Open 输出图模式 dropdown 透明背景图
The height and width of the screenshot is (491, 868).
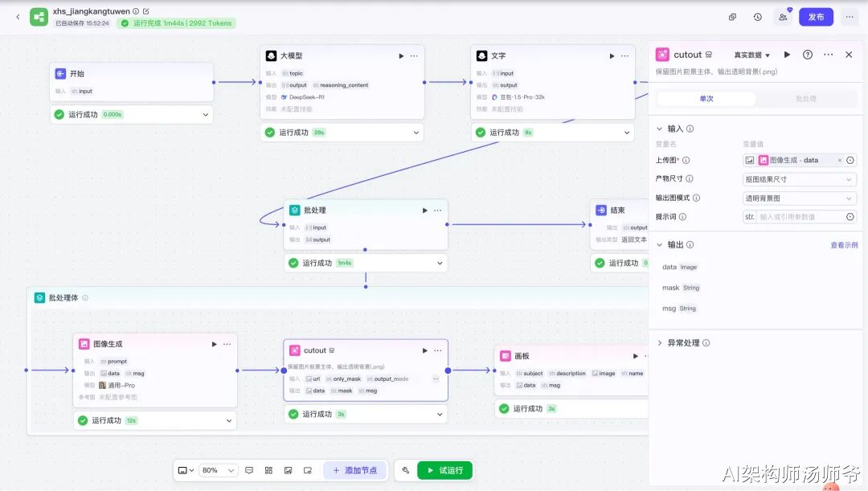[800, 198]
